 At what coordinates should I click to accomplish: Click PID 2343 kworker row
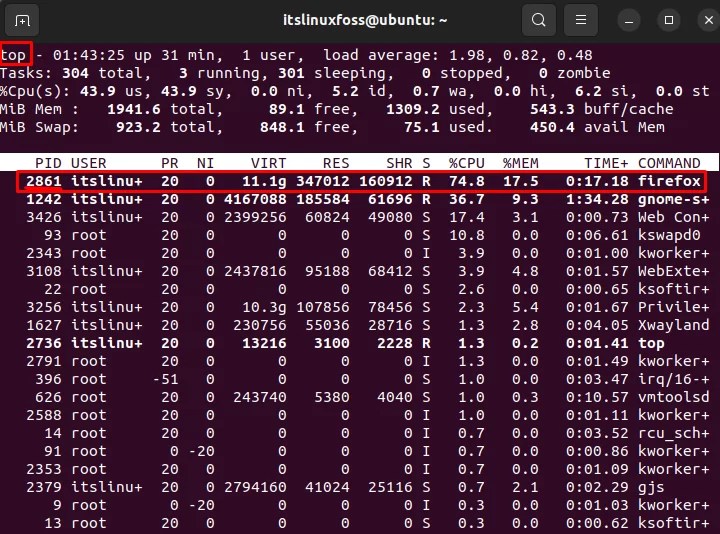pos(367,253)
